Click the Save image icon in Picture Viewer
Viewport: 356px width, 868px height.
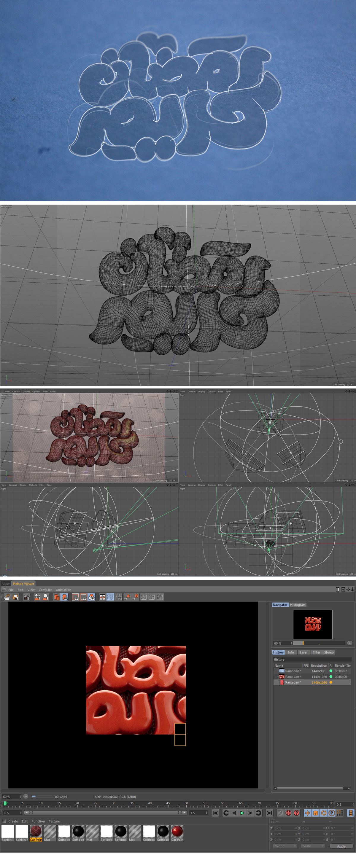coord(15,597)
